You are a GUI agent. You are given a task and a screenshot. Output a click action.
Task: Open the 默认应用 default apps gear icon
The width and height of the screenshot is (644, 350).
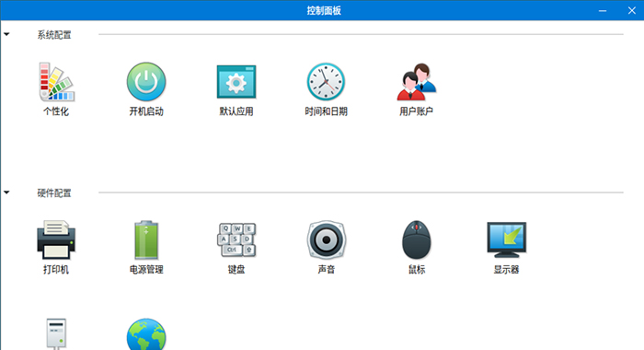[236, 81]
